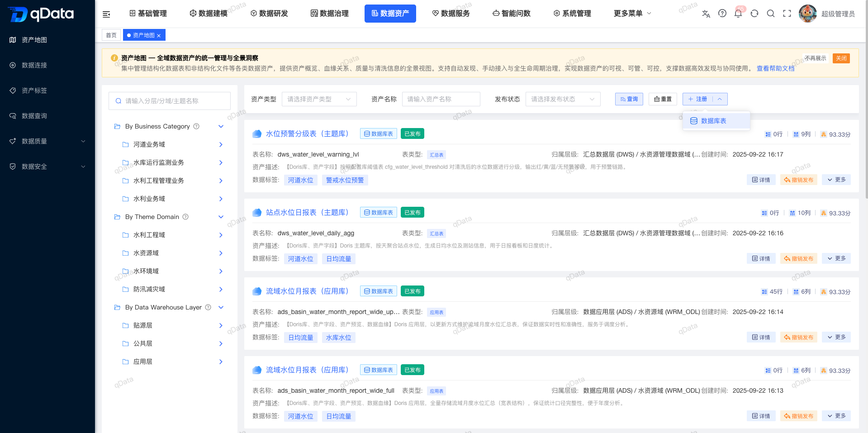Switch to the 首页 tab

pyautogui.click(x=111, y=35)
